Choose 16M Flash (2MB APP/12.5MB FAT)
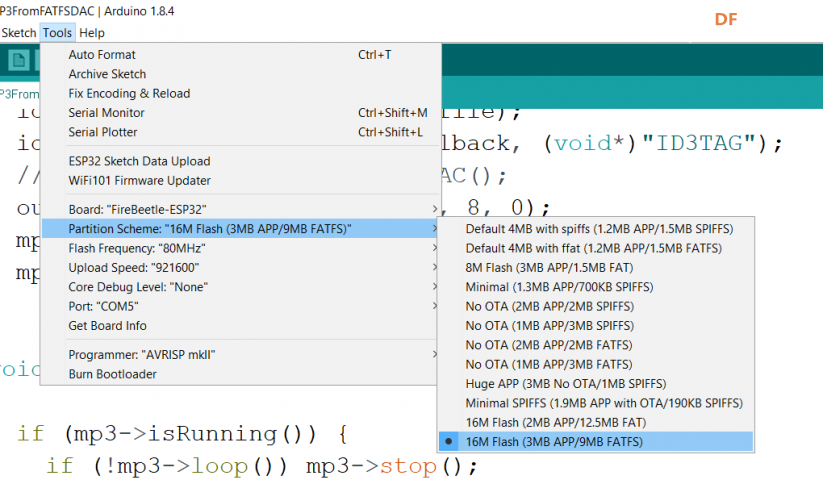This screenshot has height=484, width=823. pos(596,423)
